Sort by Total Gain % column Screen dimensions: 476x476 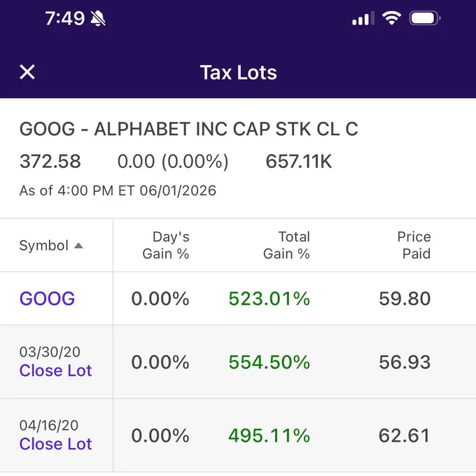286,245
